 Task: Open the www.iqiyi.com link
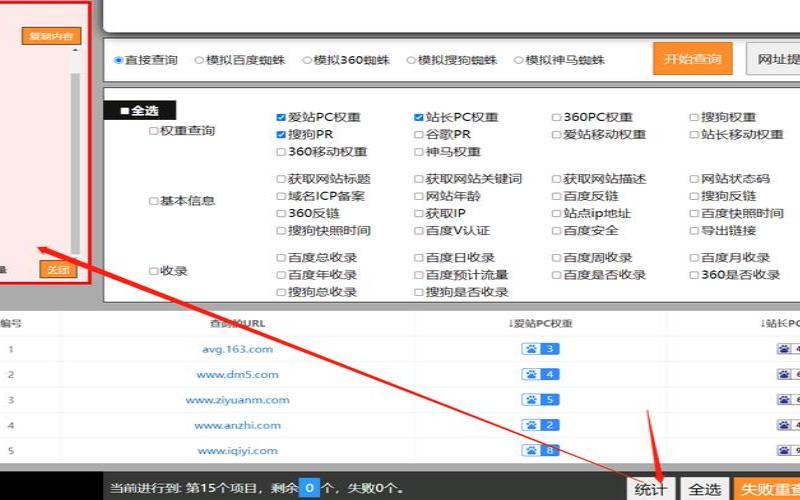point(237,451)
